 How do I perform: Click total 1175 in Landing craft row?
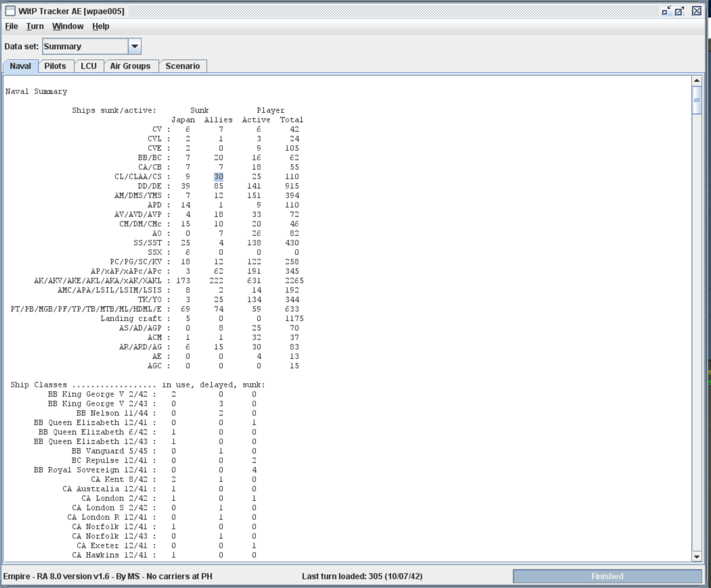pos(294,319)
